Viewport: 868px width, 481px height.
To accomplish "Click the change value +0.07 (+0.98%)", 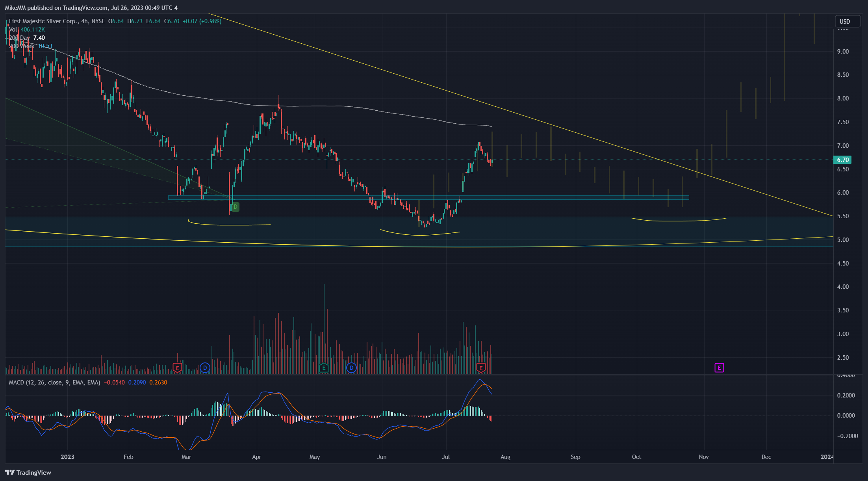I will point(202,21).
